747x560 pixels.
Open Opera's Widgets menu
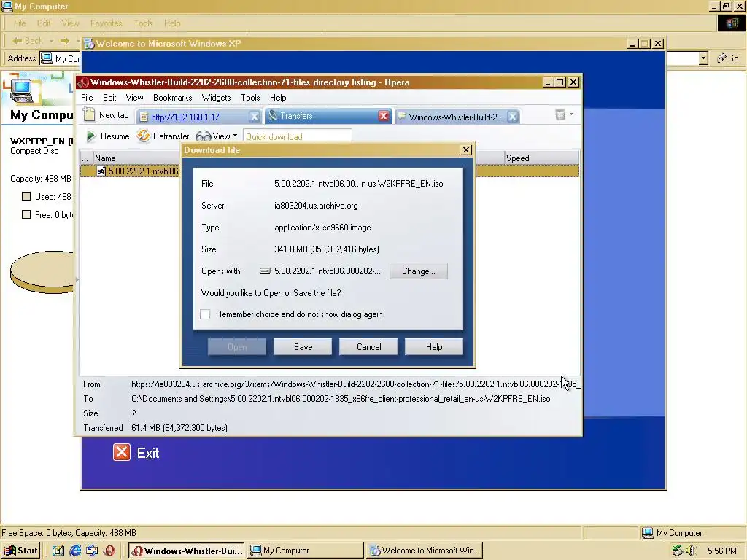(216, 98)
